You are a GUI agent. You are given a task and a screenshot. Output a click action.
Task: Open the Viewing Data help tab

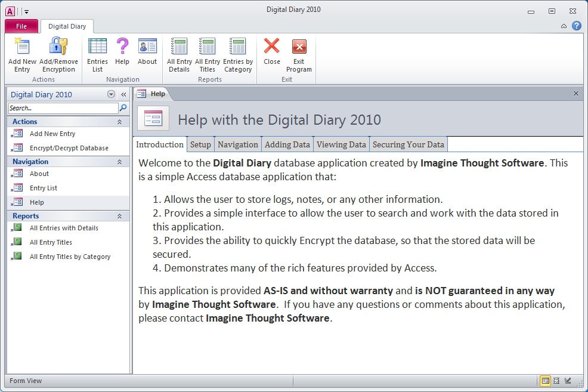pos(341,144)
